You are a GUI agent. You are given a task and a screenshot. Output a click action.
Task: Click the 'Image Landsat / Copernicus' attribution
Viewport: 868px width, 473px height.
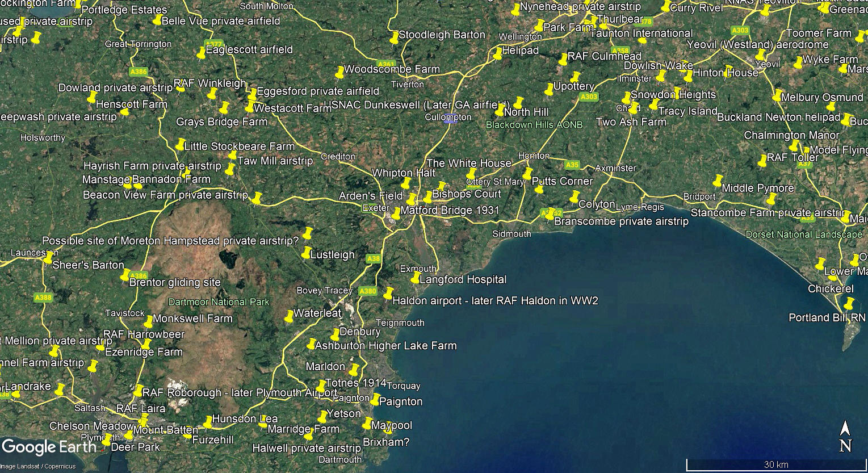coord(37,466)
